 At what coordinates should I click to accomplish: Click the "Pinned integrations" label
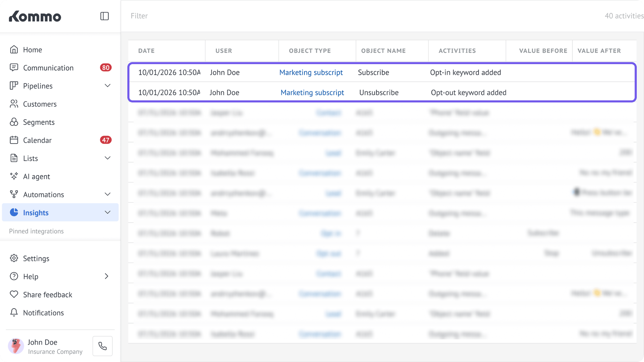coord(36,231)
